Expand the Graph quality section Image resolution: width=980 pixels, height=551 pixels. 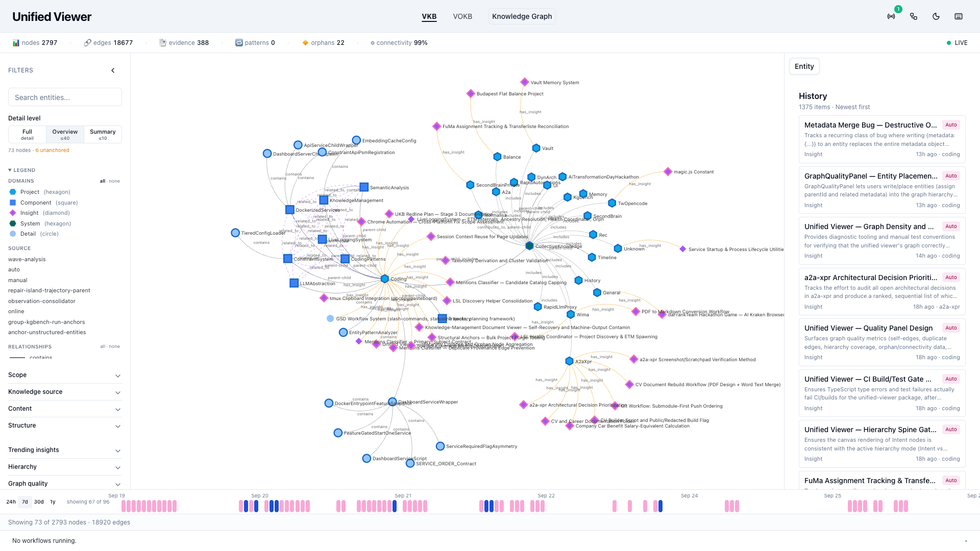click(x=65, y=484)
